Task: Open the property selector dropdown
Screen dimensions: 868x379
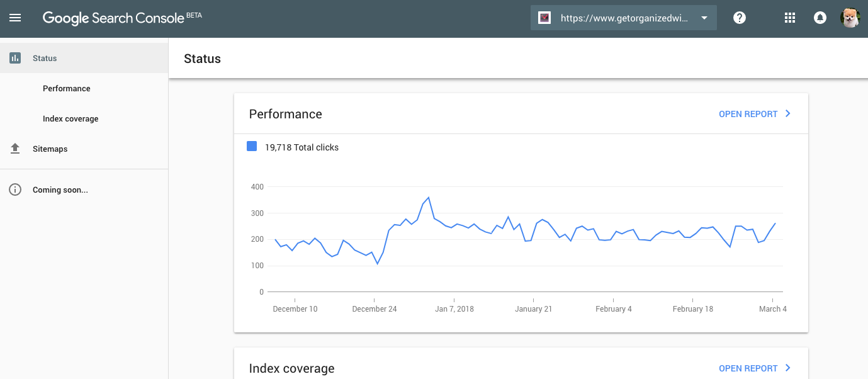Action: pyautogui.click(x=623, y=18)
